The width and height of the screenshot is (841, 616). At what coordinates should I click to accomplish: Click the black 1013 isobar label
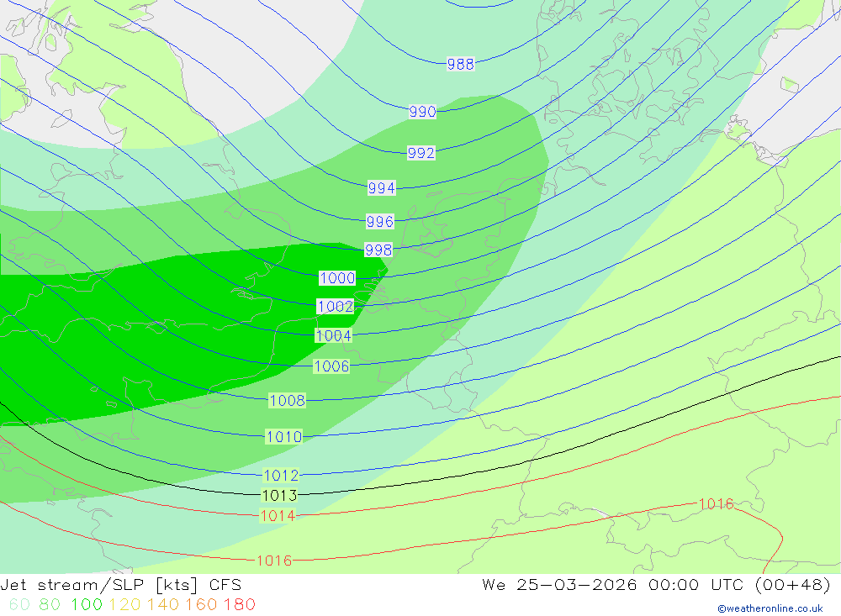coord(279,495)
